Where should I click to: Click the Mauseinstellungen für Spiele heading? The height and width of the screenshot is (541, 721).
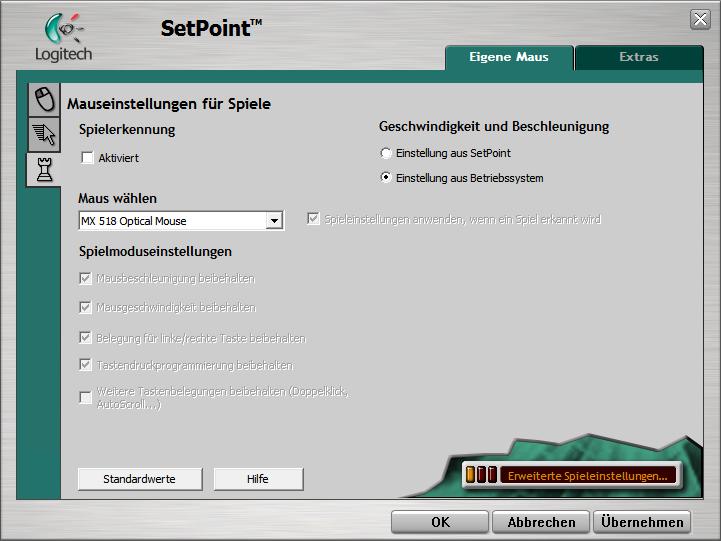pos(169,104)
